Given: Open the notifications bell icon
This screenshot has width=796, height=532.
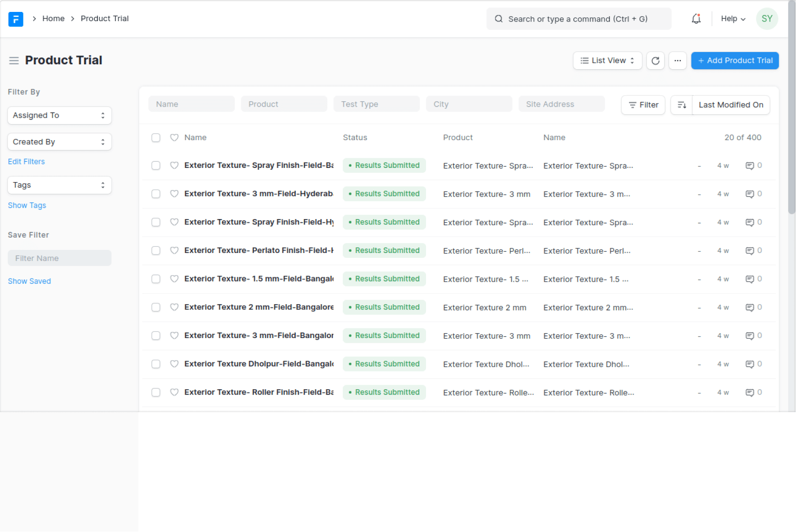Looking at the screenshot, I should pos(696,19).
